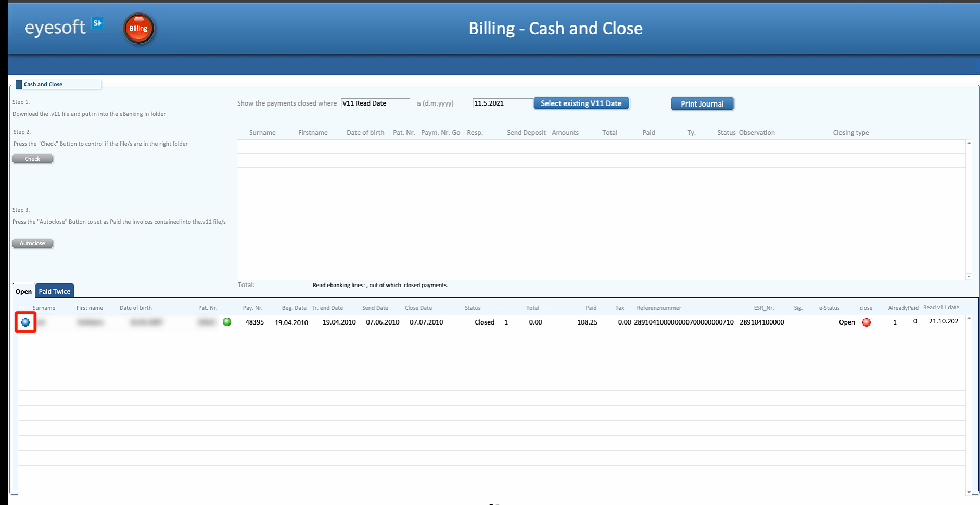Click the Closing type column header
This screenshot has width=980, height=505.
(x=851, y=133)
